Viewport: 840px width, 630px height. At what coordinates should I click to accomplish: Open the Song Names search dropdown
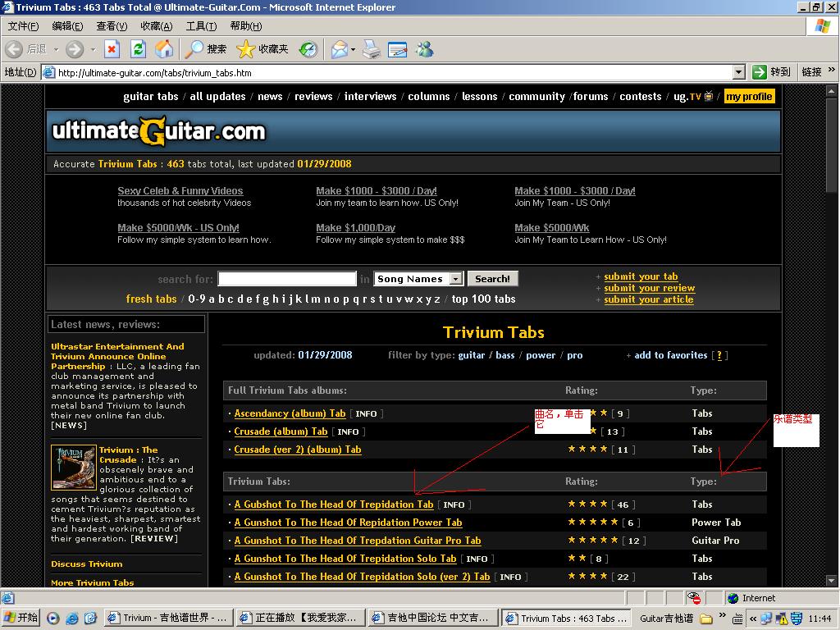pyautogui.click(x=455, y=279)
